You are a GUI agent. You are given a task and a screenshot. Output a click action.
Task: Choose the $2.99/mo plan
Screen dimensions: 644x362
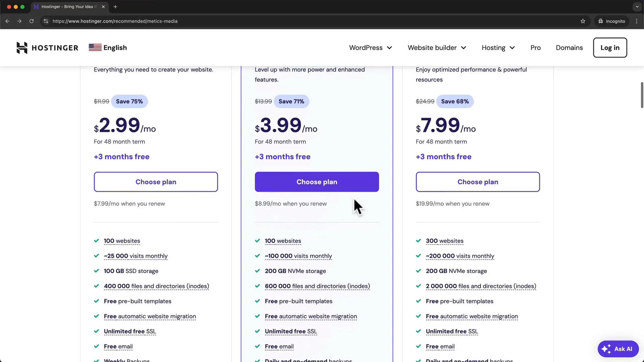click(156, 182)
